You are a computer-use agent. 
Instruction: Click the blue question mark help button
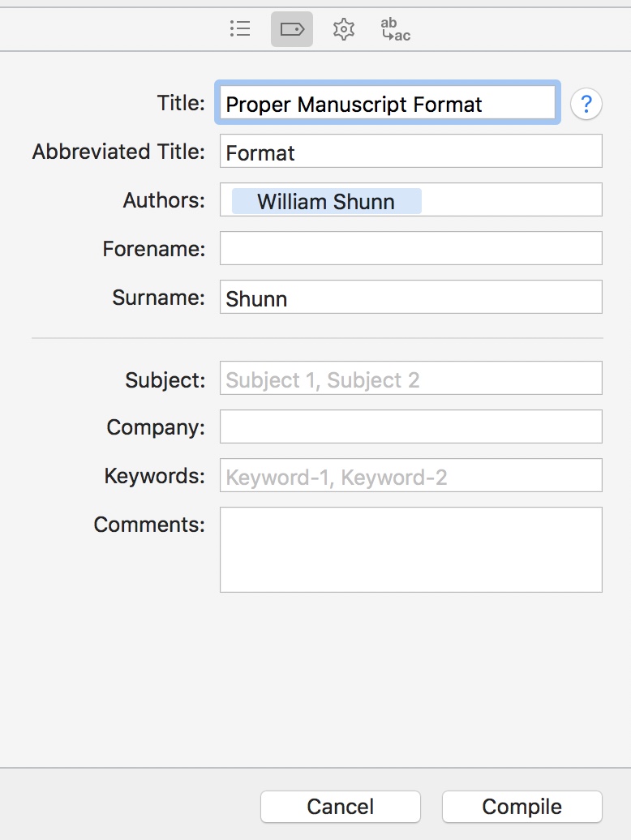pyautogui.click(x=586, y=104)
